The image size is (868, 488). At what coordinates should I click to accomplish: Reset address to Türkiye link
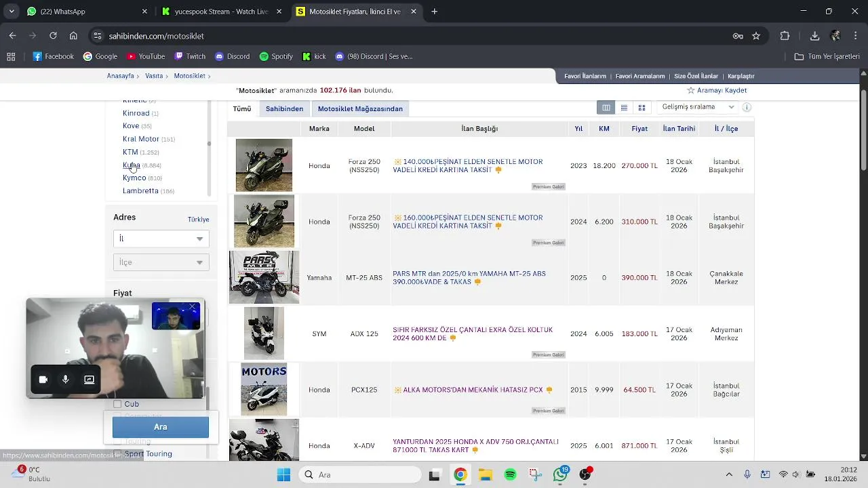(x=198, y=220)
